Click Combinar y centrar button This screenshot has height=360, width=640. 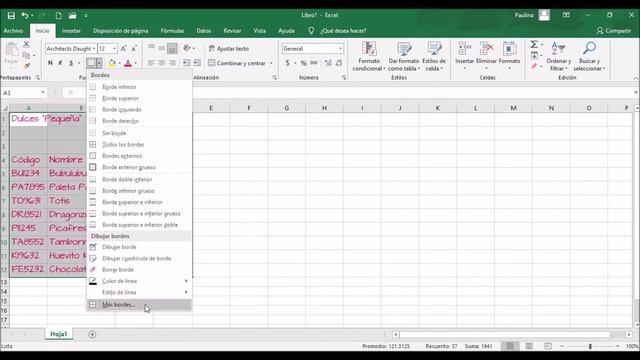[237, 63]
